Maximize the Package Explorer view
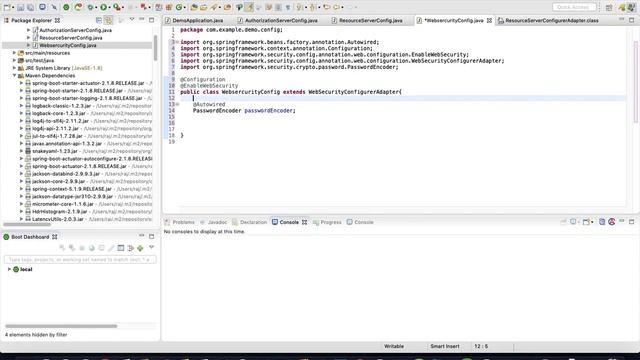This screenshot has width=640, height=360. pos(151,20)
